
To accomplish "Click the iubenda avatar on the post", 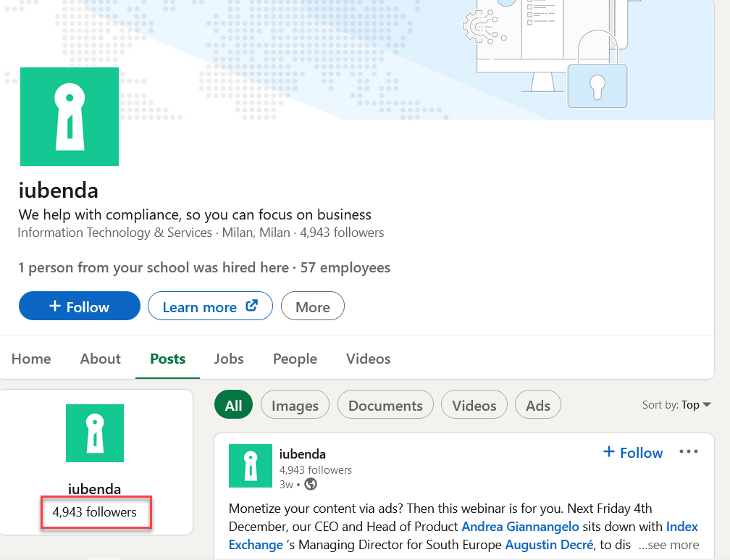I will pyautogui.click(x=251, y=466).
